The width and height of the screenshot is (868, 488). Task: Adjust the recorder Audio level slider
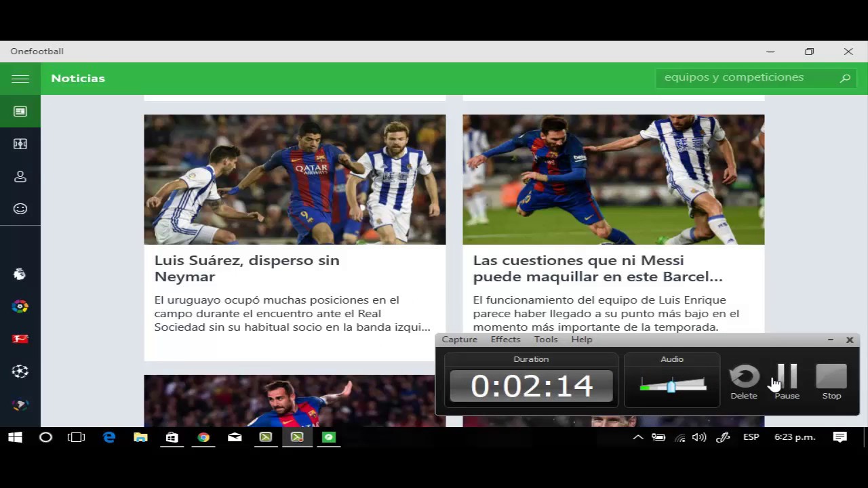pos(673,386)
